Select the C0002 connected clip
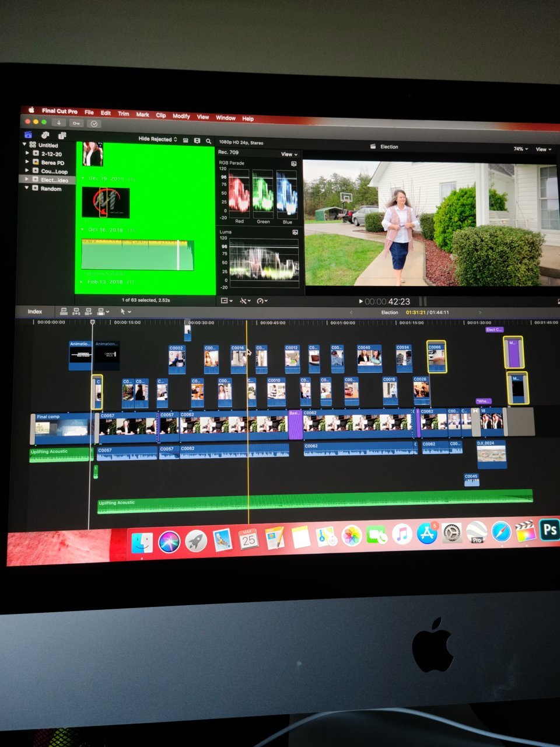 tap(177, 358)
